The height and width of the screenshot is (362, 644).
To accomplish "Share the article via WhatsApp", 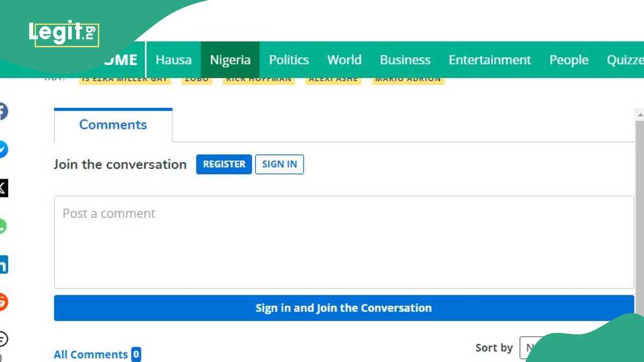I will [x=3, y=228].
